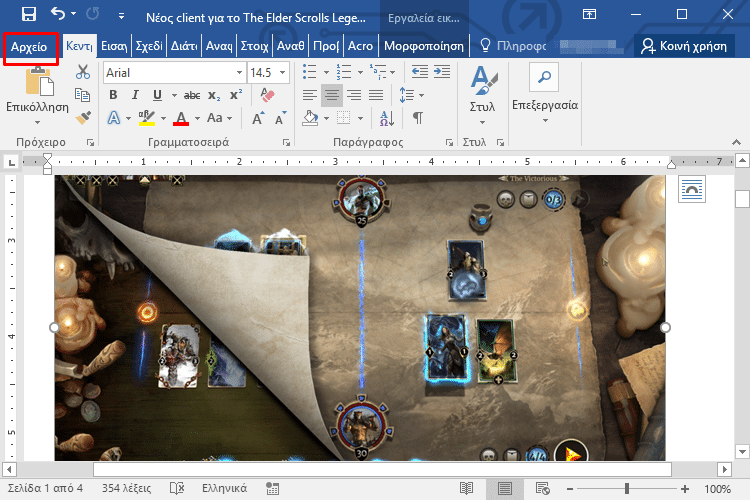
Task: Clear all formatting eraser icon
Action: (x=268, y=95)
